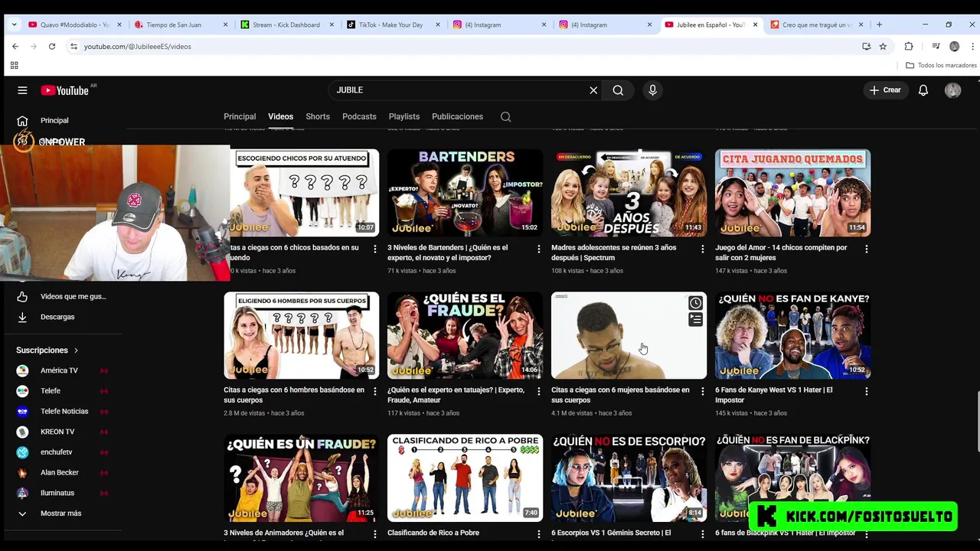
Task: Open the Playlists channel tab
Action: click(404, 117)
